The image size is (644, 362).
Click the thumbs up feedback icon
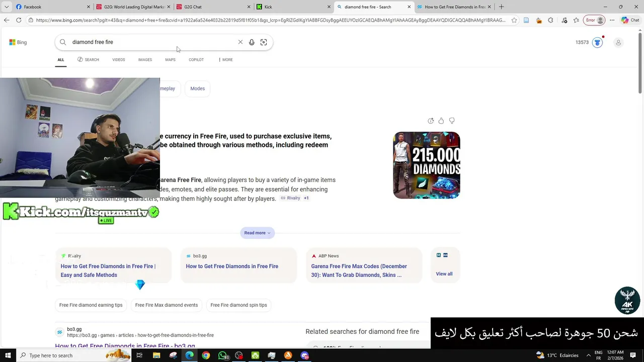(x=441, y=121)
